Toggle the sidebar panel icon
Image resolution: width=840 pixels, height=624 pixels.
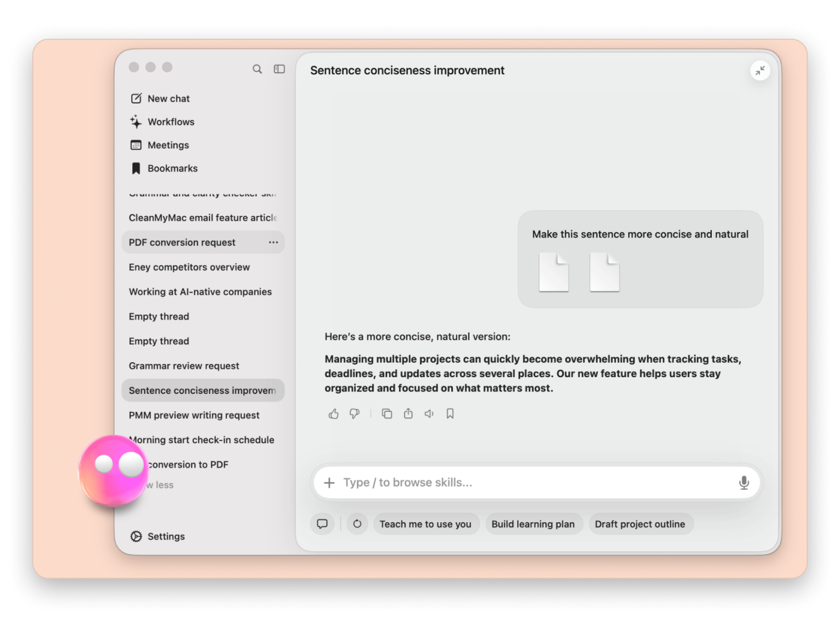coord(279,69)
